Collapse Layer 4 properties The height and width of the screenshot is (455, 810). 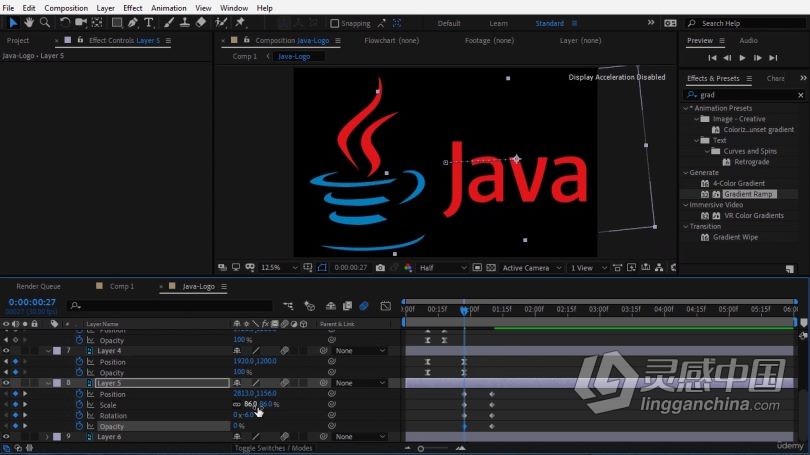point(48,351)
